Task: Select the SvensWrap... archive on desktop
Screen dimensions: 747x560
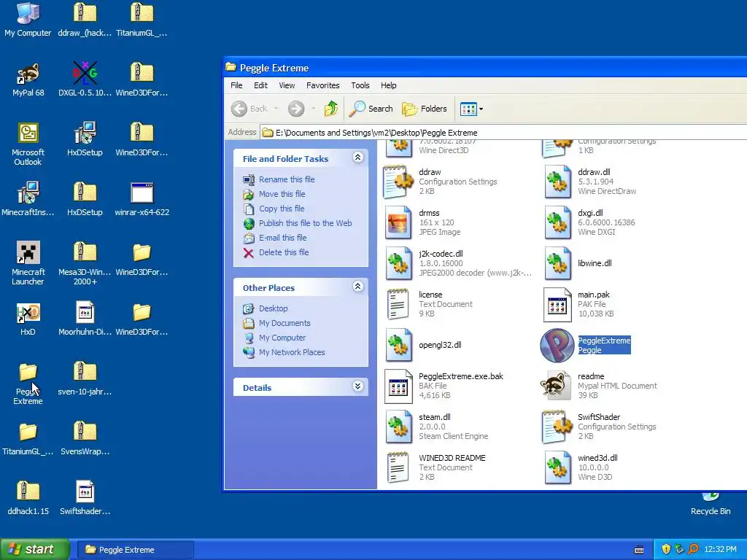Action: [x=85, y=437]
